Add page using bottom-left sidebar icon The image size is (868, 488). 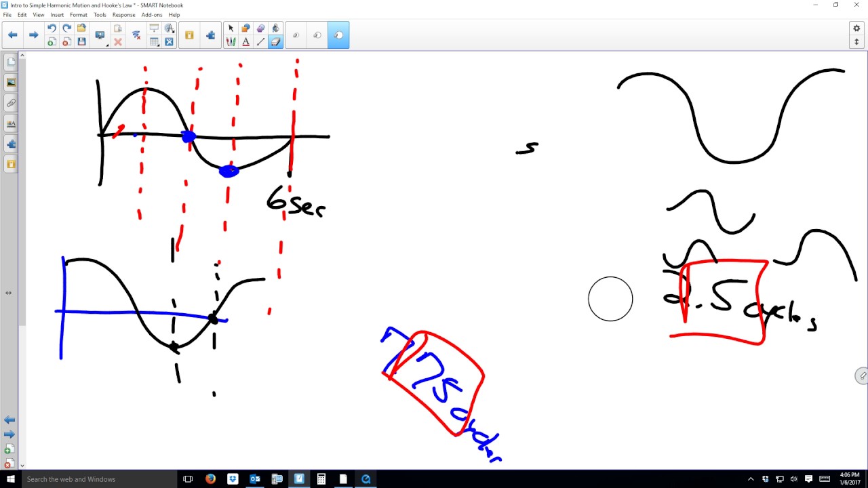[9, 449]
